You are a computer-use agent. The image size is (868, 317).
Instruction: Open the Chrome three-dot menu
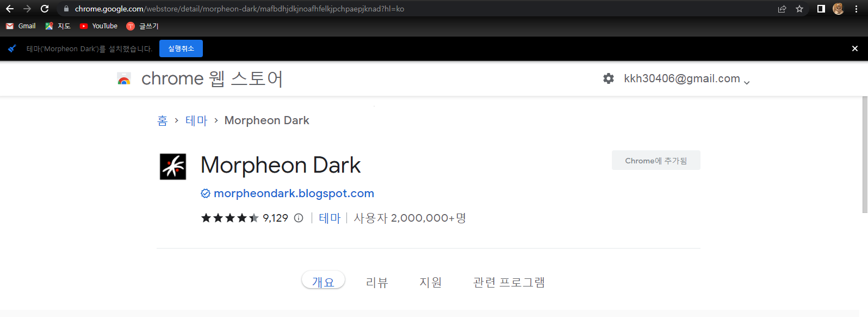pos(857,9)
